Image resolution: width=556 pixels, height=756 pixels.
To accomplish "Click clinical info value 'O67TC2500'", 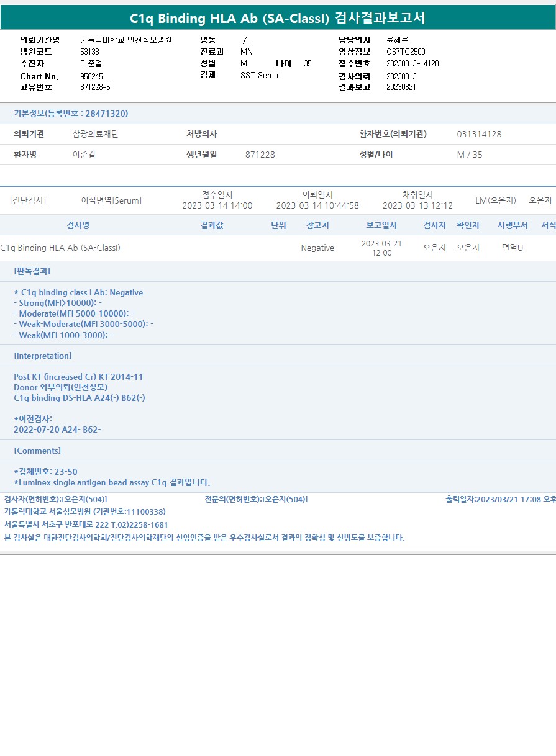I will [406, 52].
